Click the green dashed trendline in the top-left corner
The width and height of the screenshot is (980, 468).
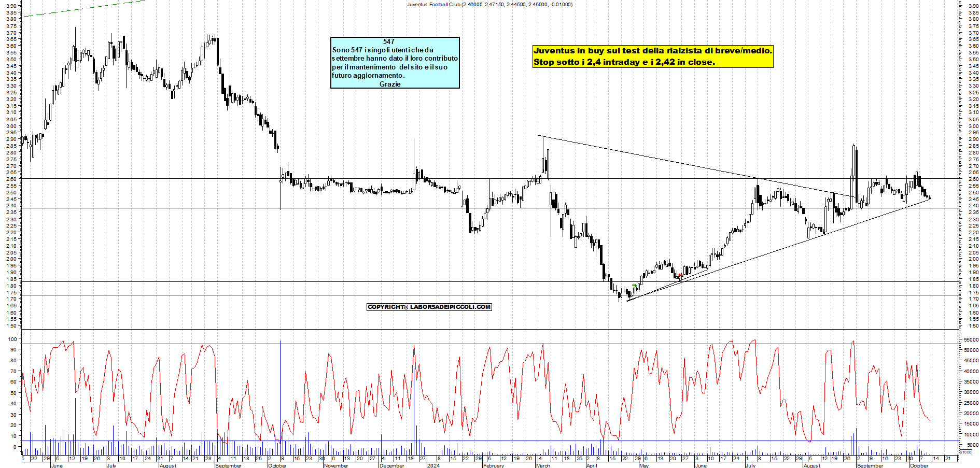point(84,8)
